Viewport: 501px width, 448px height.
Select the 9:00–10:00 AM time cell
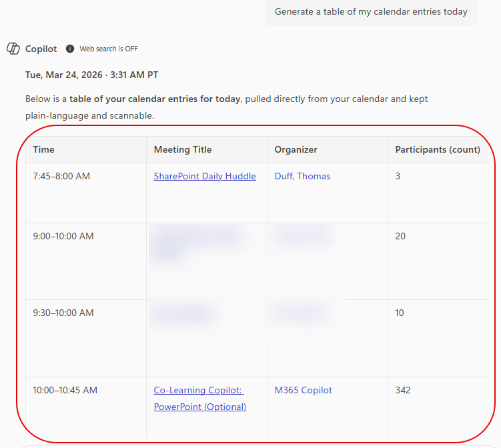(x=63, y=236)
